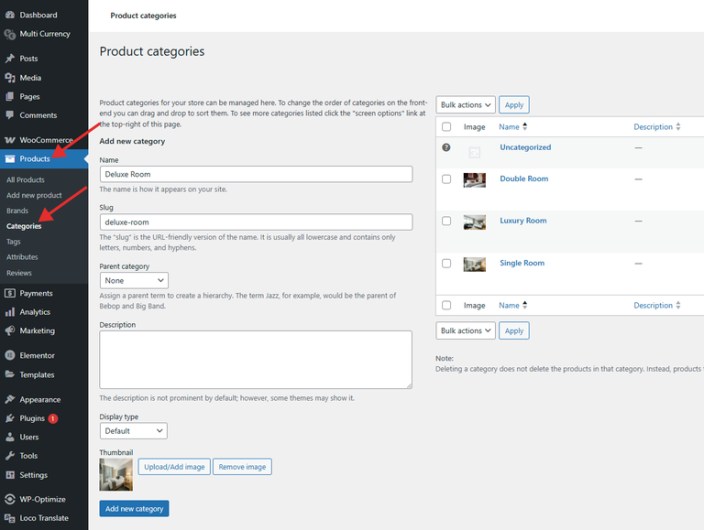Viewport: 704px width, 530px height.
Task: Open the top Bulk actions dropdown
Action: [x=465, y=105]
